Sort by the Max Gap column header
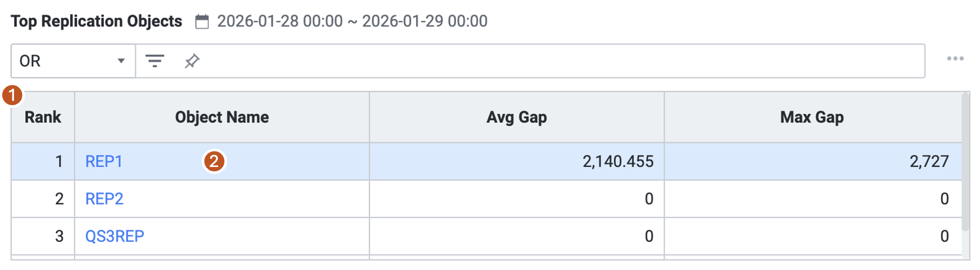 tap(812, 117)
